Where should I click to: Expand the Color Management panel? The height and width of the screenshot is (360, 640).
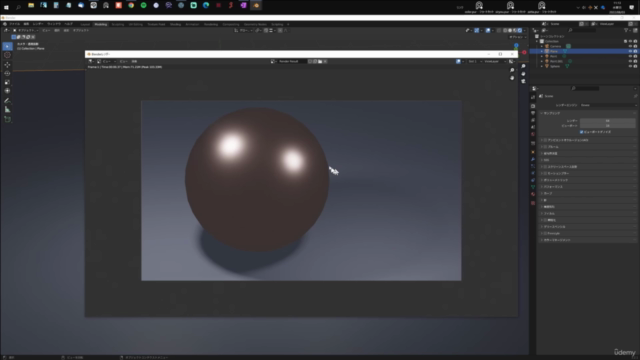click(542, 240)
